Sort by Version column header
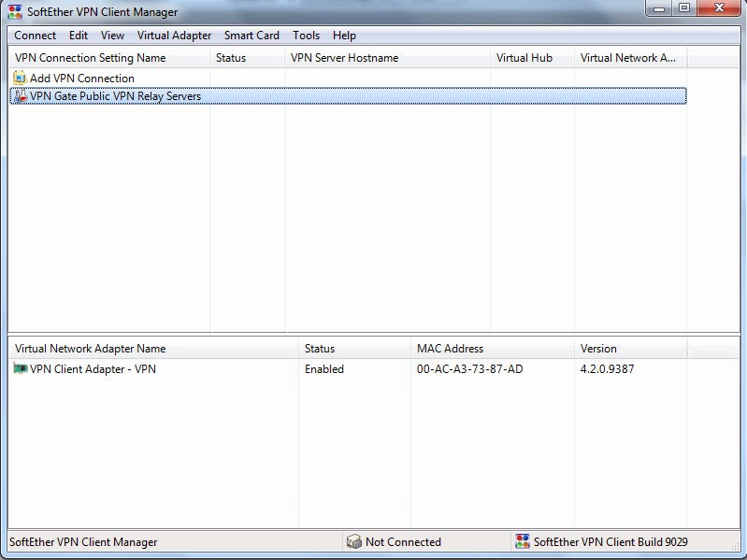This screenshot has height=560, width=747. tap(631, 349)
